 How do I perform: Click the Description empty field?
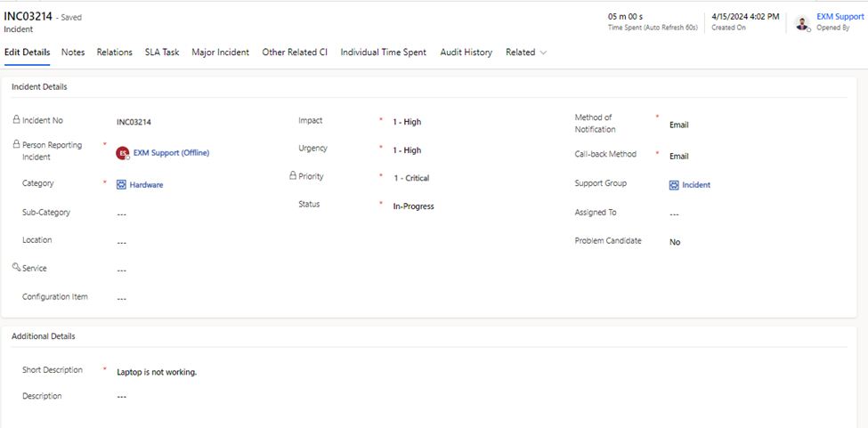[122, 397]
